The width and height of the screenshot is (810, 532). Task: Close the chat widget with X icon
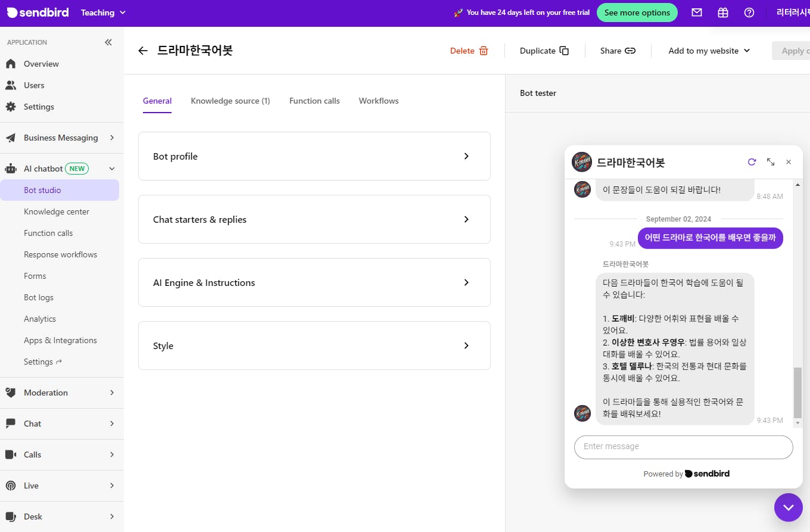[x=789, y=162]
